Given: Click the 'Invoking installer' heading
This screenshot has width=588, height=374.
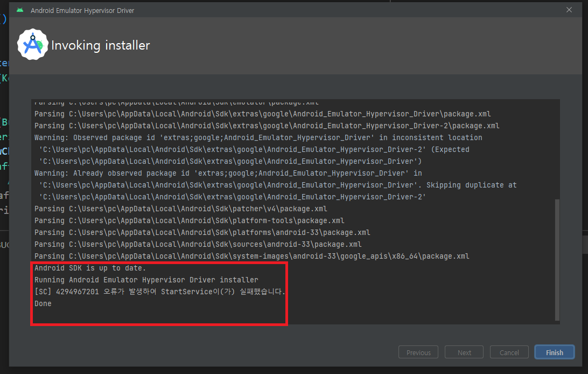Looking at the screenshot, I should pos(101,45).
